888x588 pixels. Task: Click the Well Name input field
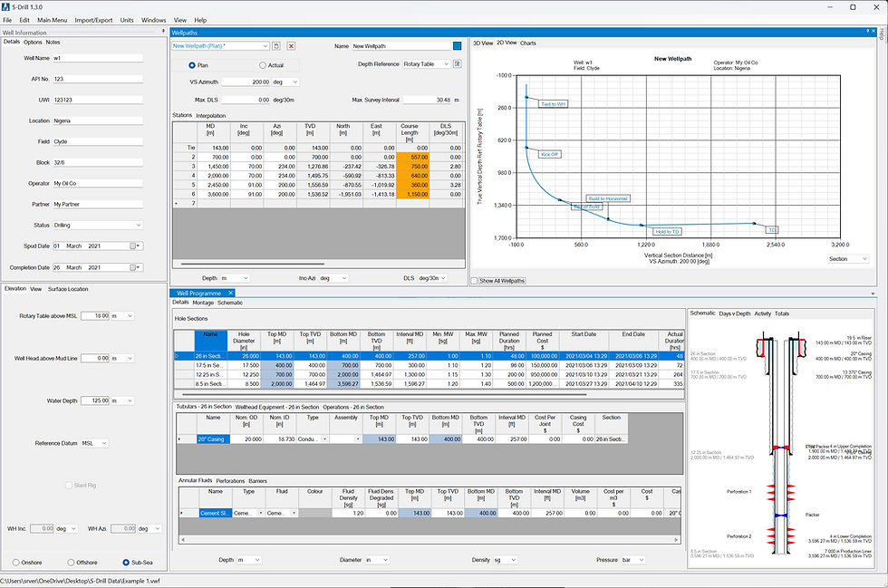point(98,58)
